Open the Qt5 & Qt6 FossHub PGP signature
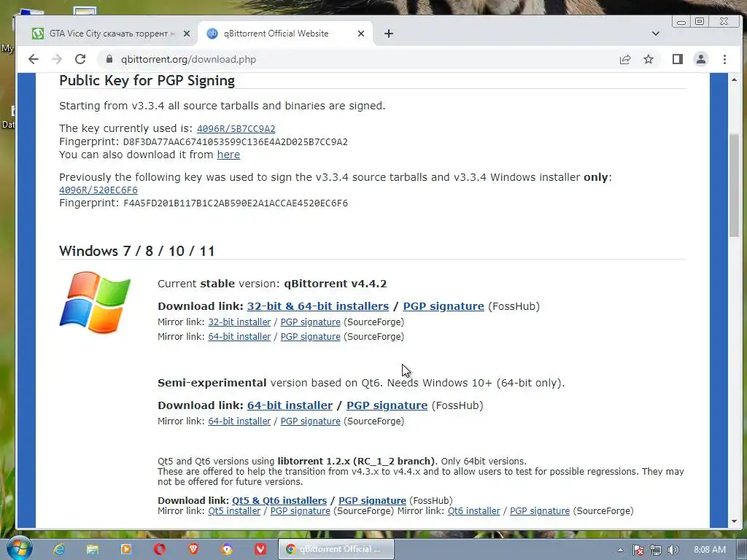747x560 pixels. (372, 500)
